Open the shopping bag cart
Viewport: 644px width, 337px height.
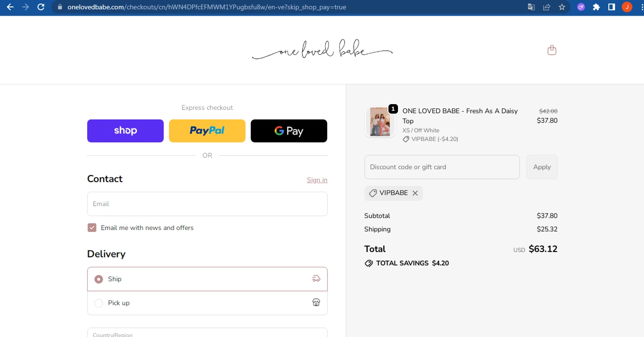pyautogui.click(x=552, y=50)
